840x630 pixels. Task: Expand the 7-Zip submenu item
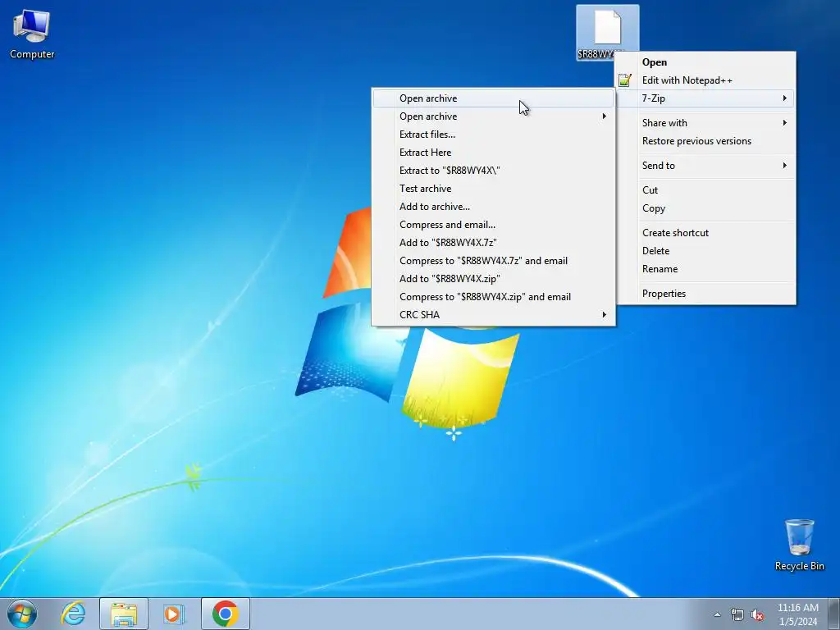pos(705,98)
